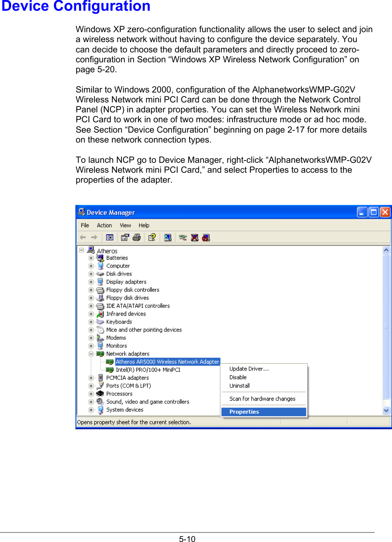This screenshot has height=542, width=392.
Task: Expand the Disk drives node
Action: [91, 274]
